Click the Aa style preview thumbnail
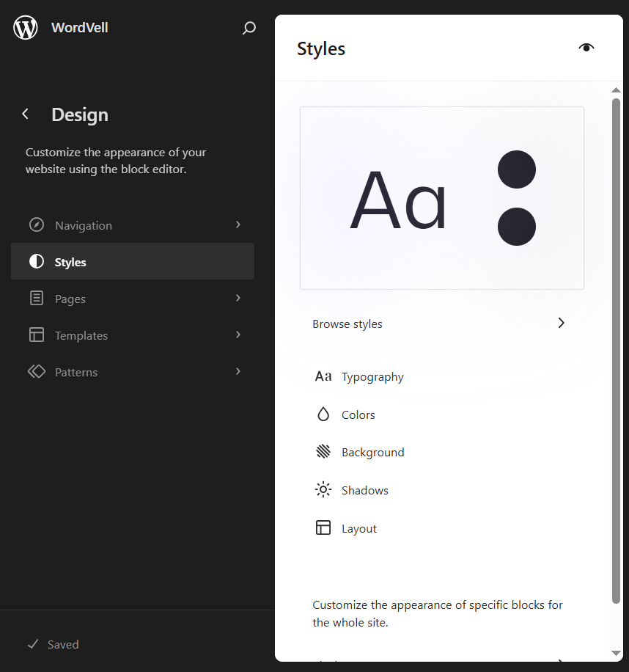The width and height of the screenshot is (629, 672). coord(442,198)
